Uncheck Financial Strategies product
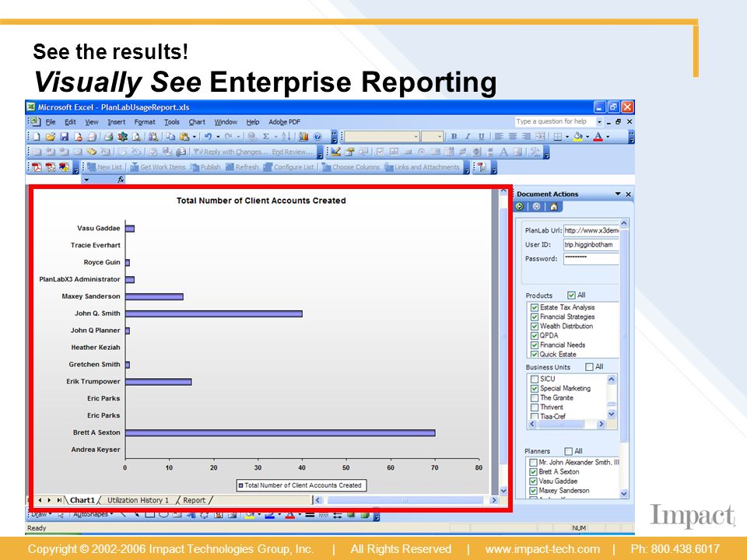The width and height of the screenshot is (747, 560). tap(535, 317)
